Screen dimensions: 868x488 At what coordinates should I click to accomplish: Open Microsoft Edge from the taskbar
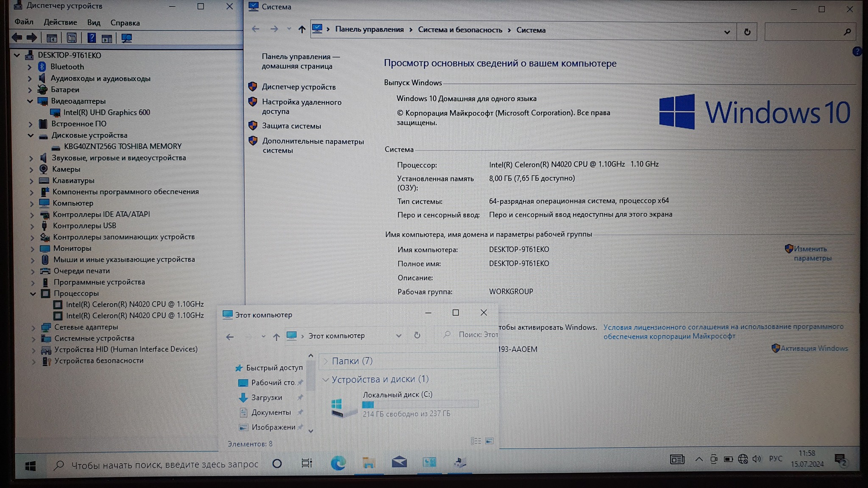pos(338,463)
